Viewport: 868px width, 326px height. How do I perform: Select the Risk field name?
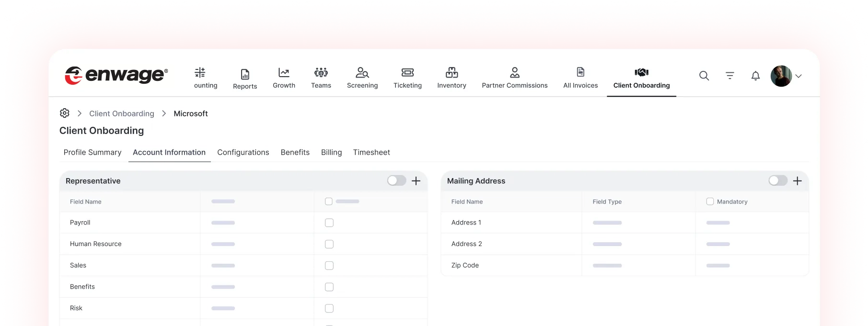[x=76, y=308]
